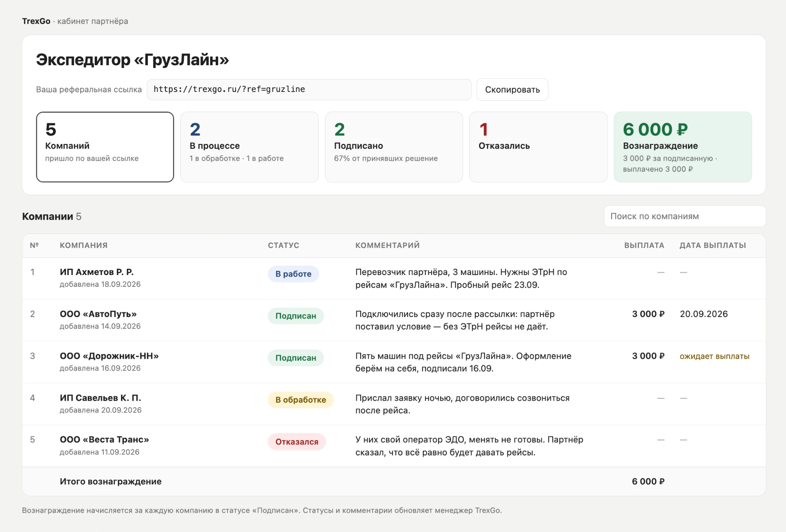786x532 pixels.
Task: Click АвтоПуть's Подписан status badge
Action: tap(296, 316)
